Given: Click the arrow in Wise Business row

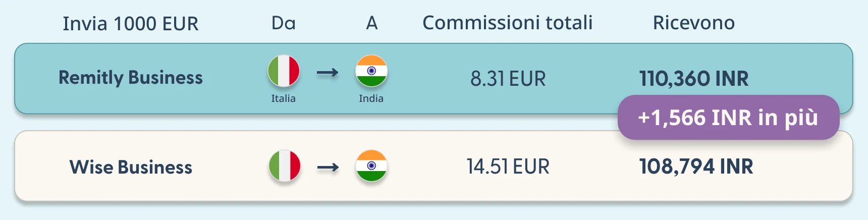Looking at the screenshot, I should pyautogui.click(x=328, y=168).
